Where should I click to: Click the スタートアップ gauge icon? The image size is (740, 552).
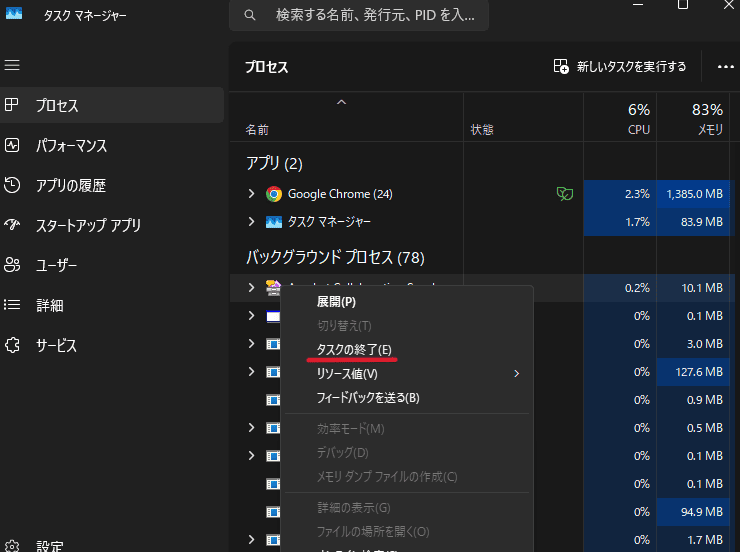[12, 225]
